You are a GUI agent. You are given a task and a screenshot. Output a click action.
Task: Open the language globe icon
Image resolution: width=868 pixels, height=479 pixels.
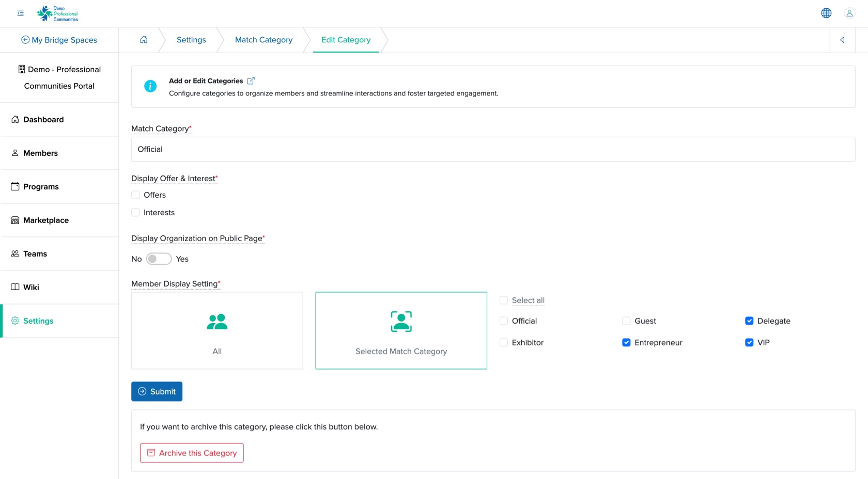point(826,13)
